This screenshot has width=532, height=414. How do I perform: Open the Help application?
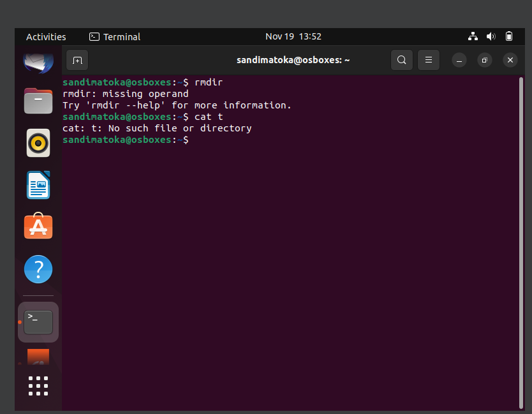click(38, 269)
